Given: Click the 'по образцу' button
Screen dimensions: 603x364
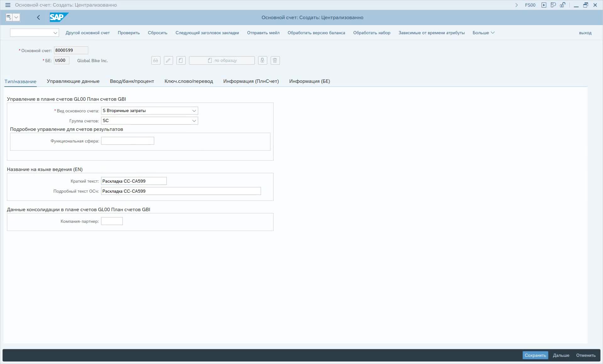Looking at the screenshot, I should click(x=222, y=61).
